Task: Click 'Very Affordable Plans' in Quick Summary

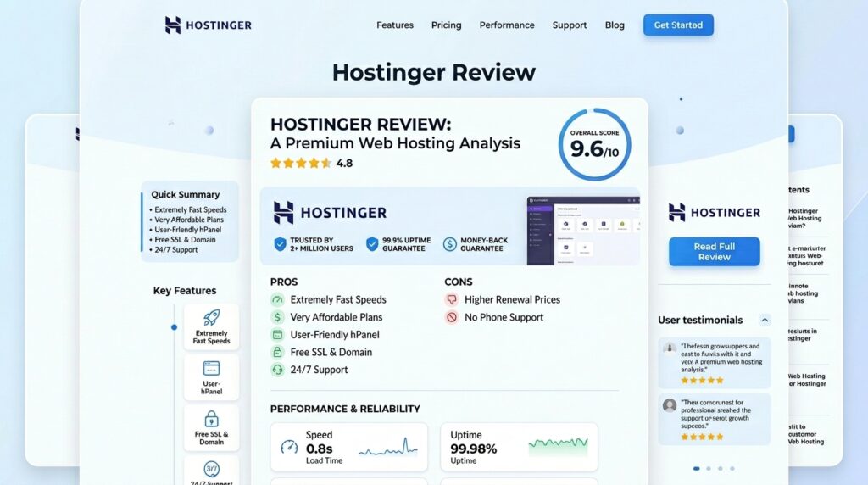Action: tap(189, 220)
